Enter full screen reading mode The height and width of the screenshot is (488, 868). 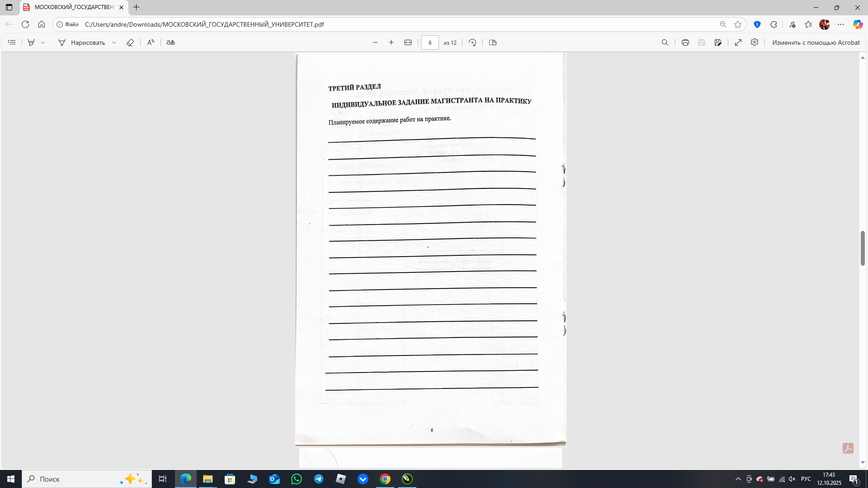(738, 42)
